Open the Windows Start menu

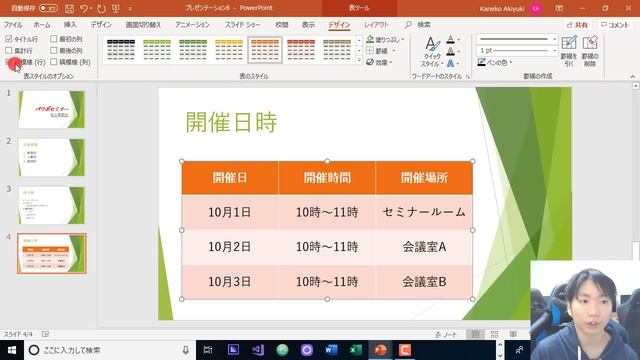click(x=12, y=350)
